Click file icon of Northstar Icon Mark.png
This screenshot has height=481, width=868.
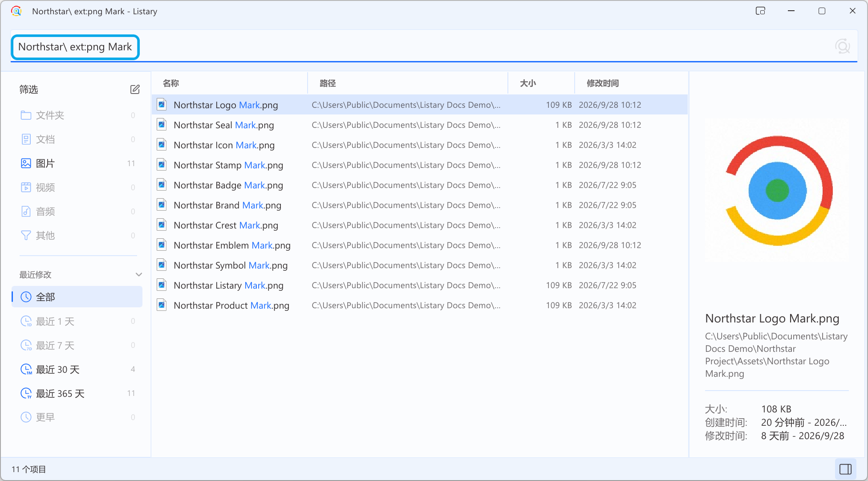coord(162,145)
